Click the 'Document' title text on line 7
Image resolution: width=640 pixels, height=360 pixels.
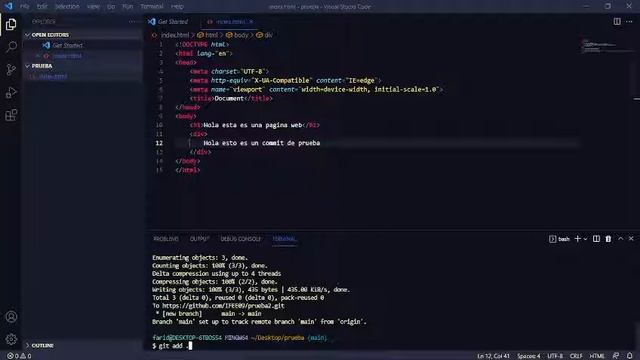(229, 98)
